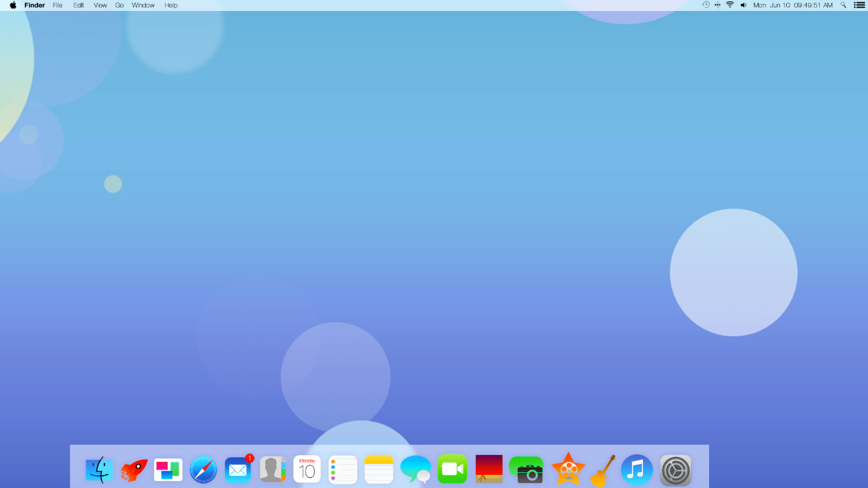Open the Apple menu
The image size is (868, 488).
(x=12, y=5)
